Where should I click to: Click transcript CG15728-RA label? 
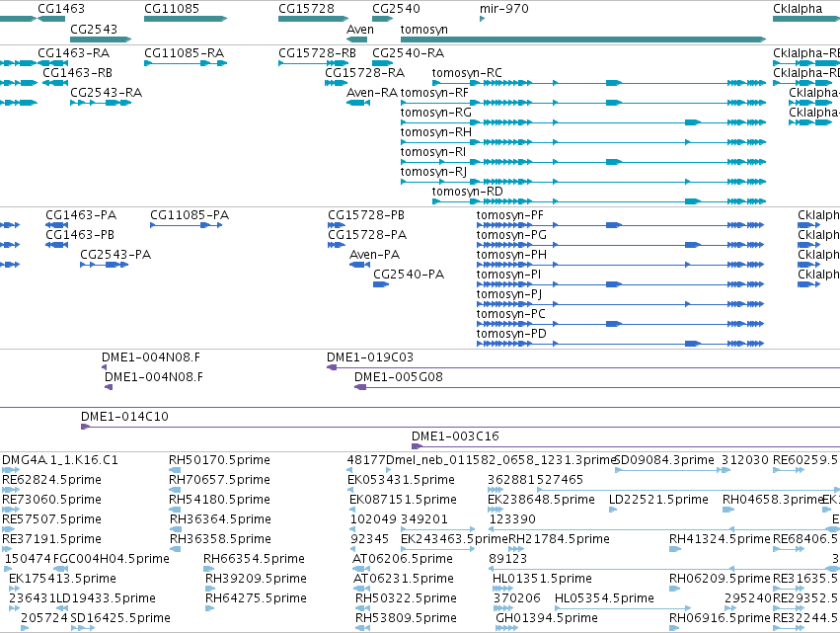coord(364,73)
